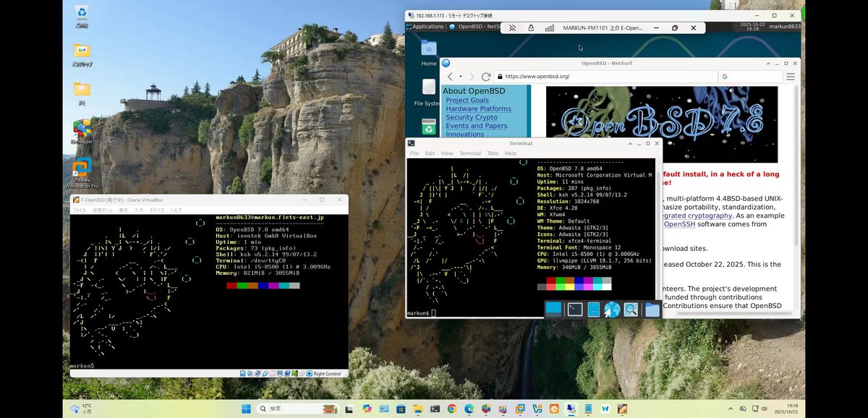Open the ファイル menu in VirtualBox window
Image resolution: width=868 pixels, height=418 pixels.
(x=79, y=210)
